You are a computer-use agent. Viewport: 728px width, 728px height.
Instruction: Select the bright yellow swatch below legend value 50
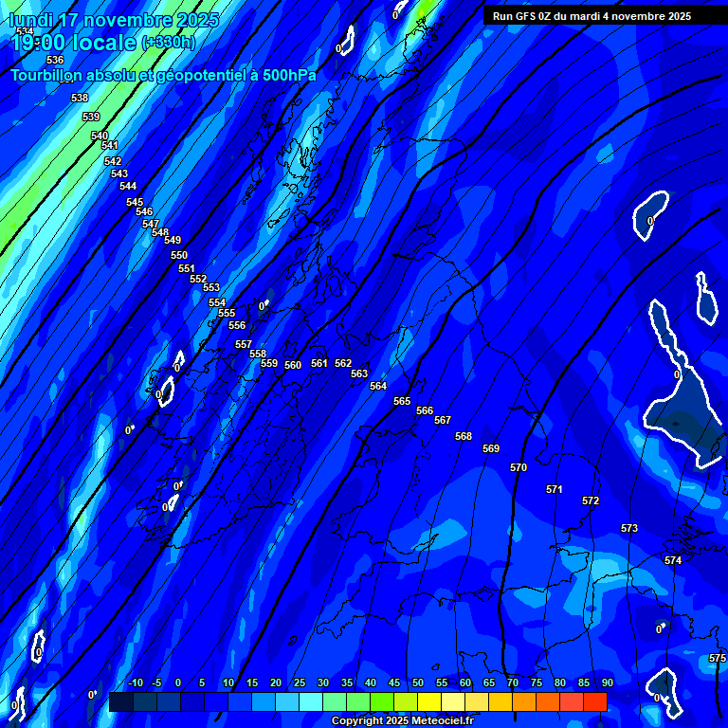pos(429,702)
